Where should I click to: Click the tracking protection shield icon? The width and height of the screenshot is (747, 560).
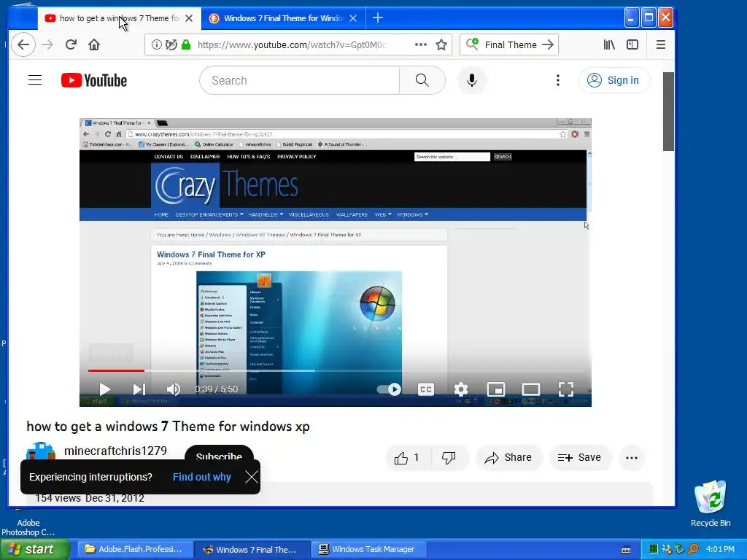pos(171,44)
